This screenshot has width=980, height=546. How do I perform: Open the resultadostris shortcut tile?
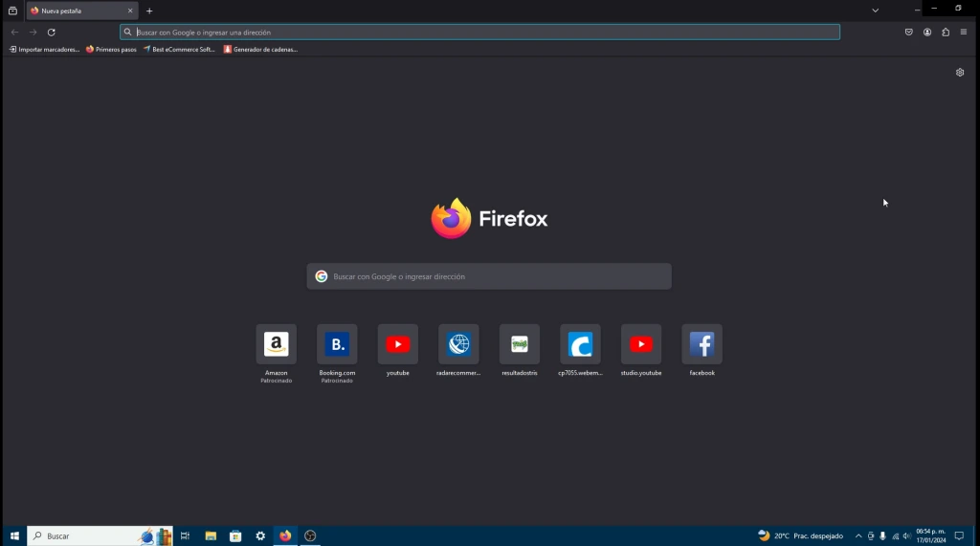click(520, 344)
